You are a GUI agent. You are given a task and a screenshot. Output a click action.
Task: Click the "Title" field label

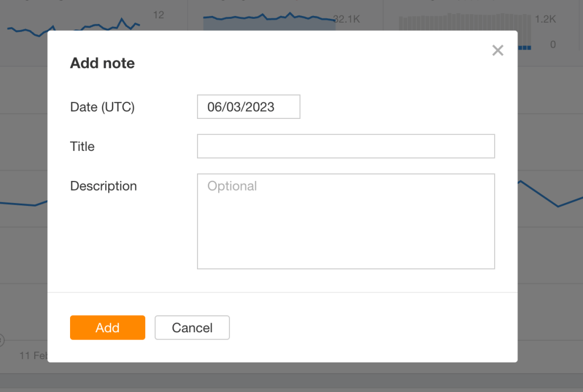83,147
